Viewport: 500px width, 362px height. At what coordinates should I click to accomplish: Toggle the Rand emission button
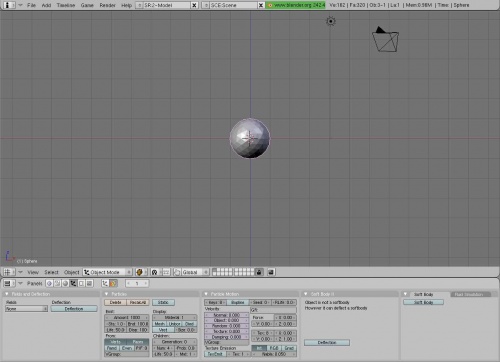click(x=112, y=348)
